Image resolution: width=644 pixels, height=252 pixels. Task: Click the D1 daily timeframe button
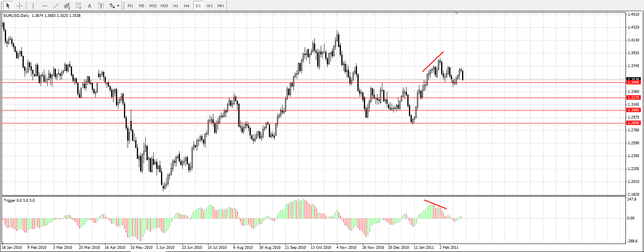(198, 6)
